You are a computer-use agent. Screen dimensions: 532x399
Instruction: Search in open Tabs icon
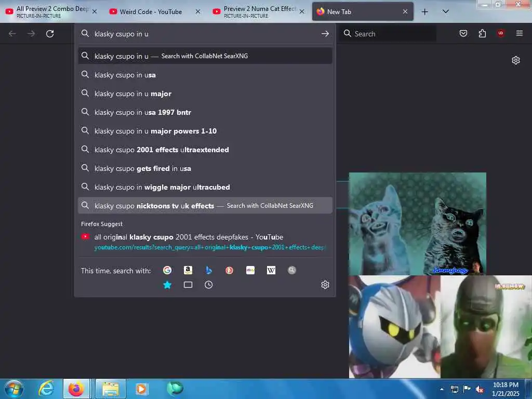click(188, 285)
